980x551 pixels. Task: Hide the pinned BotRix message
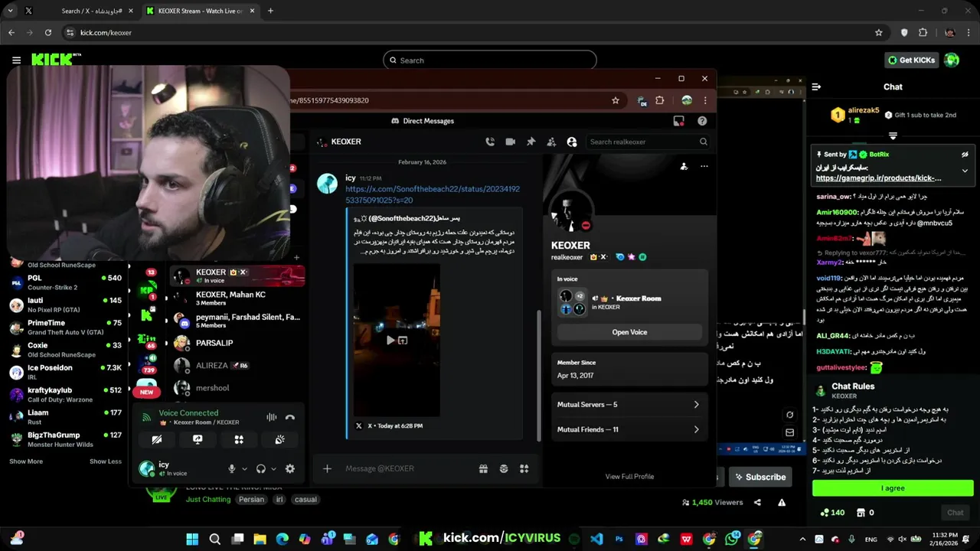965,154
